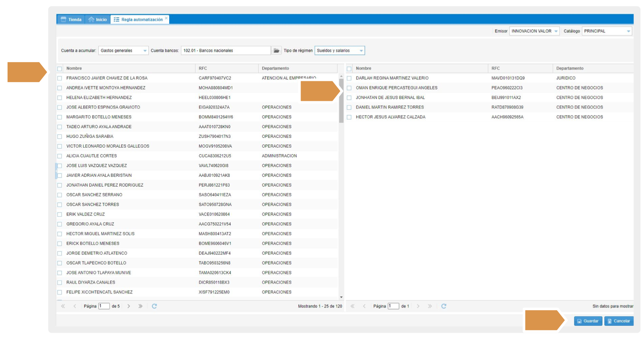Switch to the Tienda tab
The height and width of the screenshot is (341, 644).
pyautogui.click(x=71, y=20)
